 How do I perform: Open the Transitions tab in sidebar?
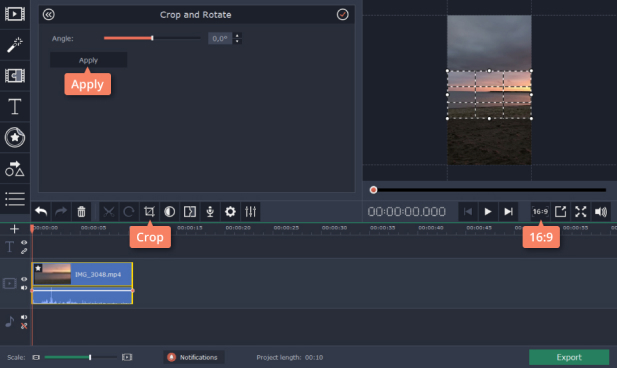click(15, 76)
